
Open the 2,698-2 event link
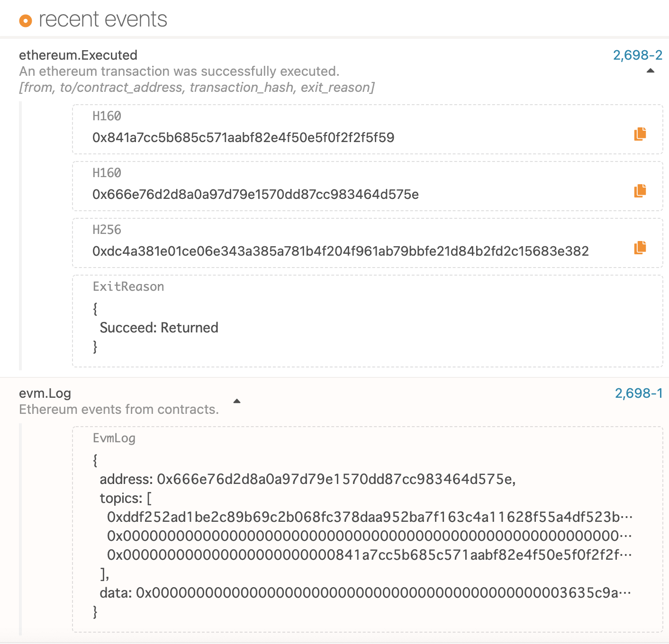click(637, 55)
